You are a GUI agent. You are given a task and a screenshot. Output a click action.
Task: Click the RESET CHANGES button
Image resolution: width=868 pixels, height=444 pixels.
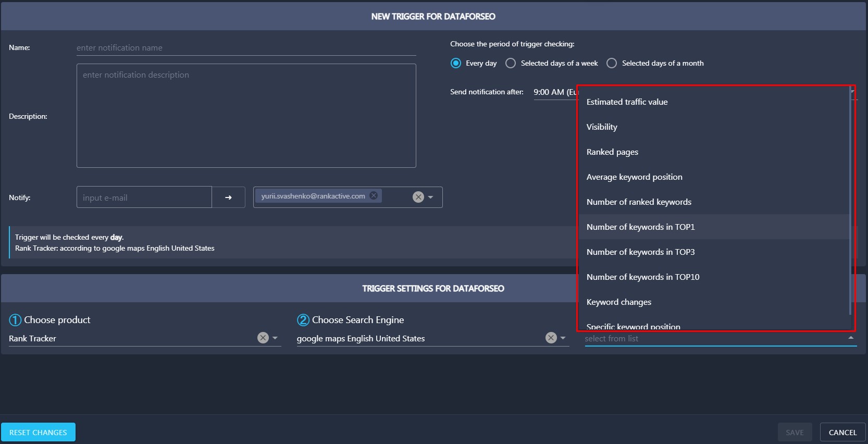pyautogui.click(x=38, y=432)
